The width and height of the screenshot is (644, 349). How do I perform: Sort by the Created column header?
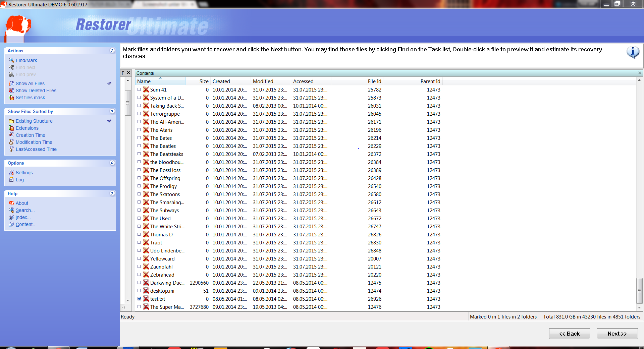230,81
